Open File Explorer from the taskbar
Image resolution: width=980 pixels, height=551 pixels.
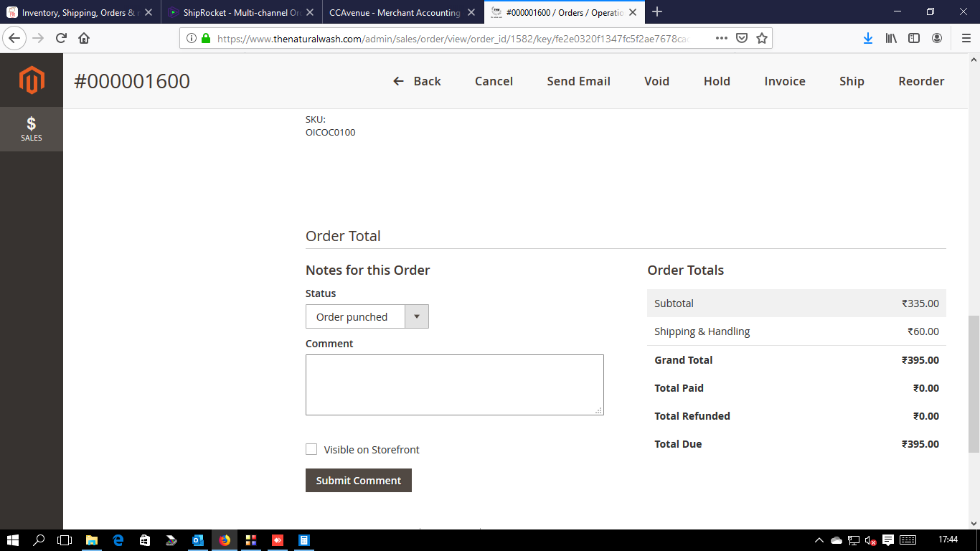click(x=92, y=540)
